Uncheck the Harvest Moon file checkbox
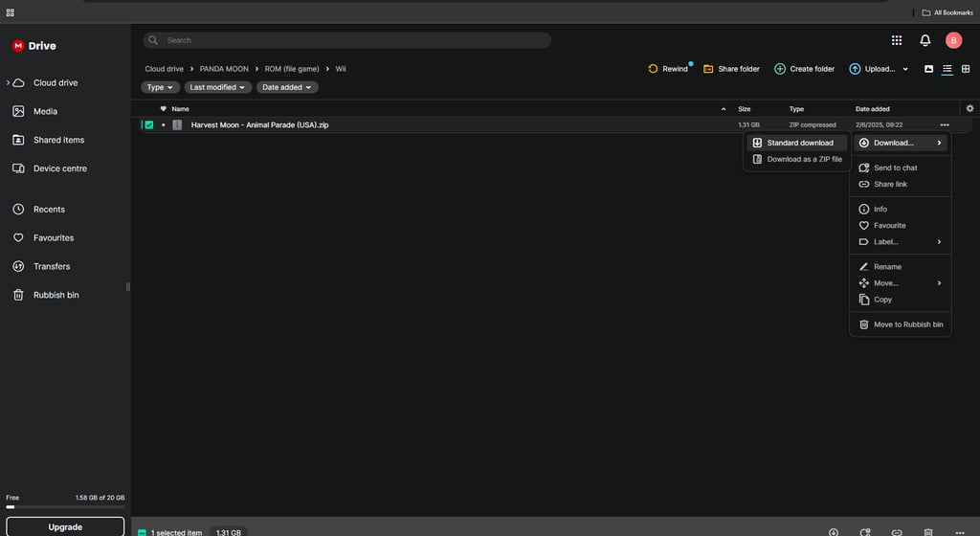This screenshot has width=980, height=536. click(x=148, y=125)
